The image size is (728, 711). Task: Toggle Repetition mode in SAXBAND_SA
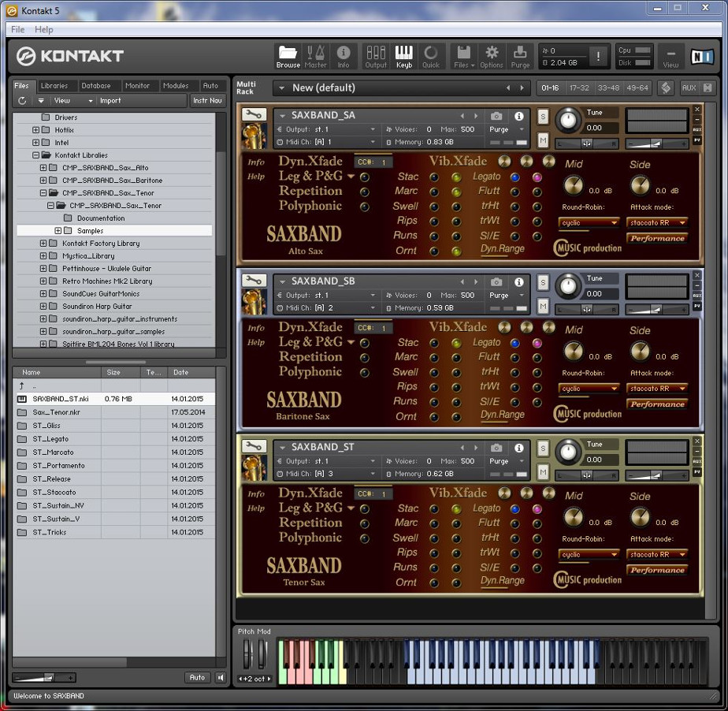[x=365, y=192]
